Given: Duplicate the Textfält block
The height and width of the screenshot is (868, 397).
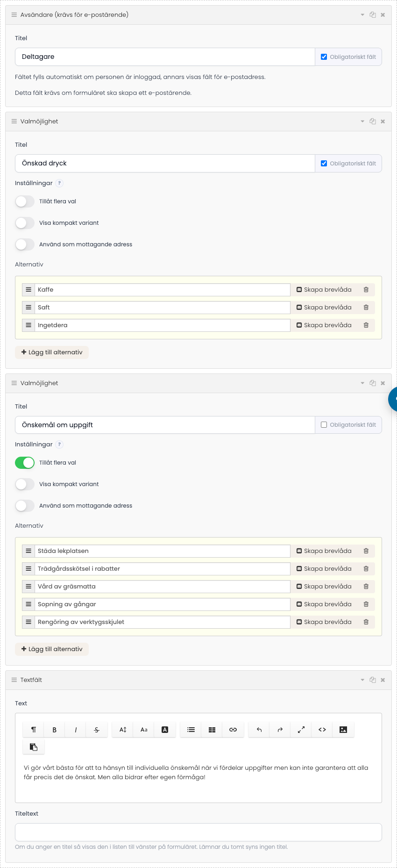Looking at the screenshot, I should tap(373, 680).
